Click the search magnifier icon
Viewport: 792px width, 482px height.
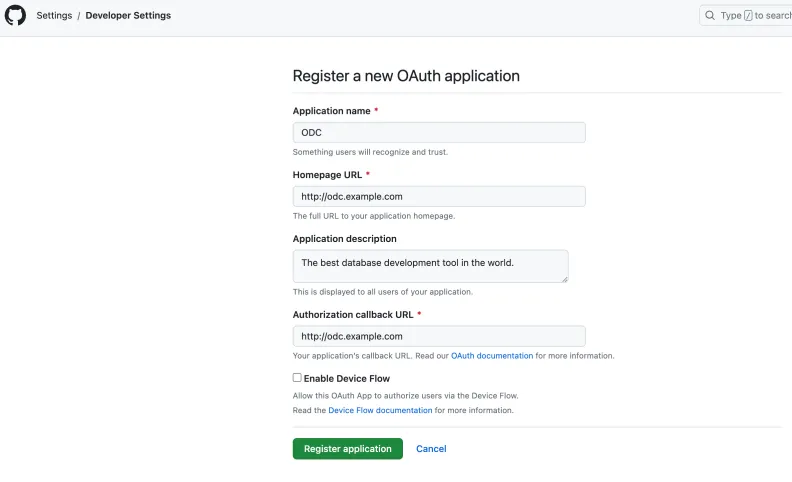[710, 16]
